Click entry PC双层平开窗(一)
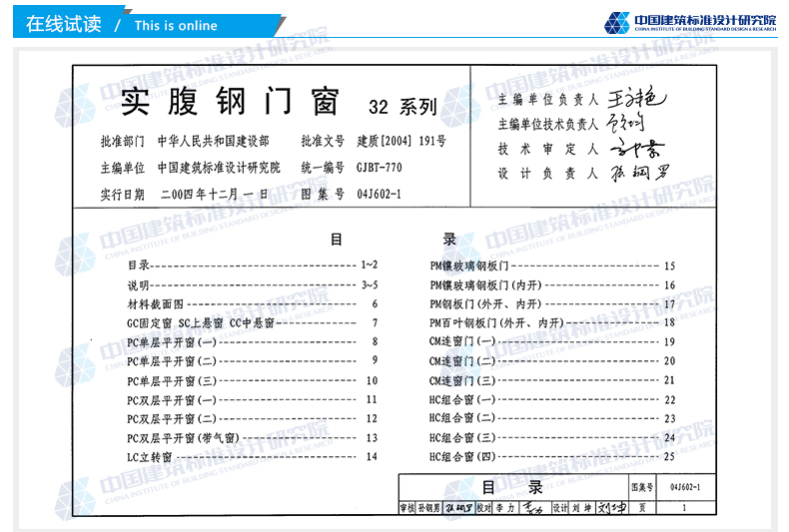789x532 pixels. [253, 400]
